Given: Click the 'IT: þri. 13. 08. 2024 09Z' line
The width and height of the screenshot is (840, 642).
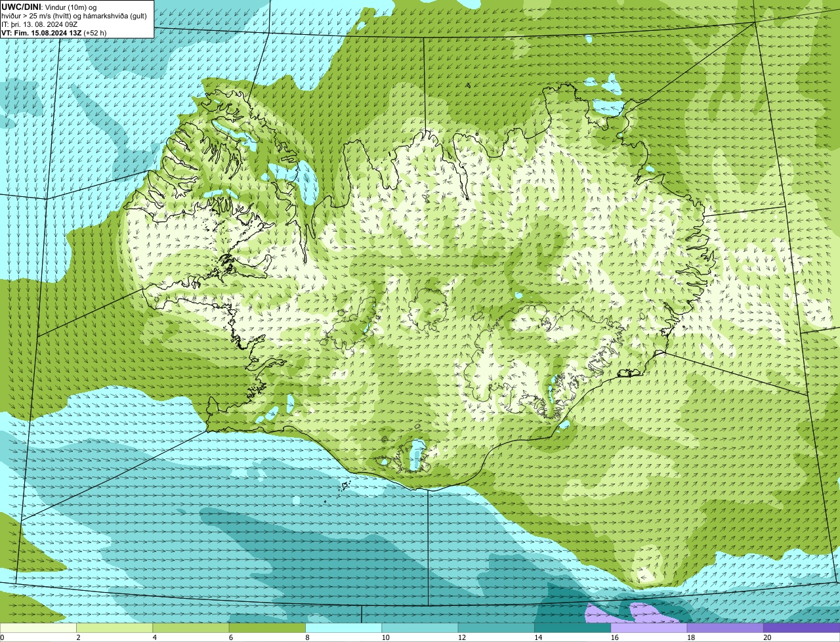Looking at the screenshot, I should coord(40,24).
